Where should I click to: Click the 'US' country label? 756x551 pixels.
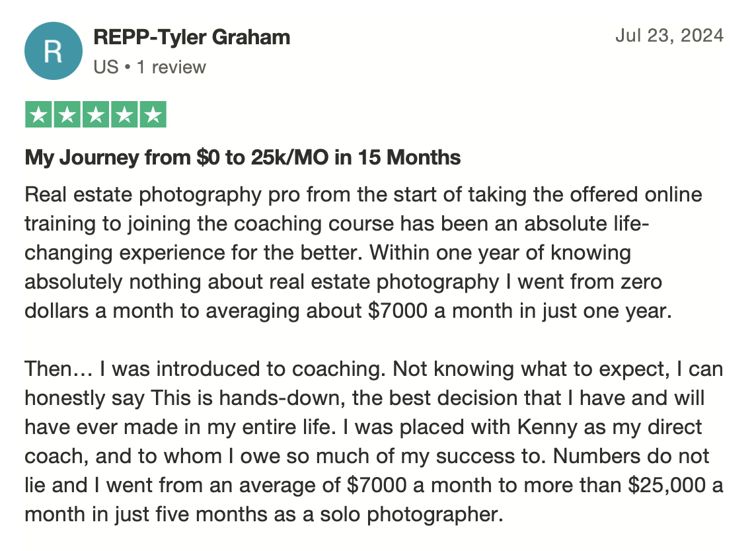click(x=106, y=67)
